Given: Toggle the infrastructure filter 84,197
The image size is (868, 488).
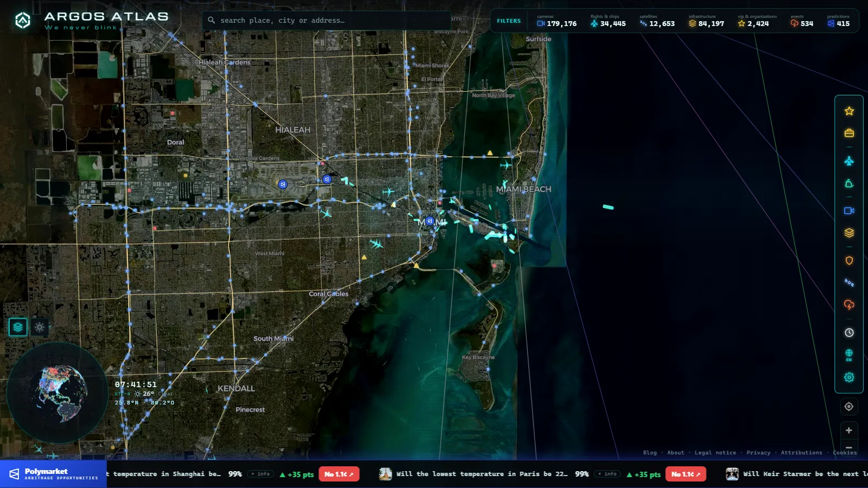Looking at the screenshot, I should point(706,21).
